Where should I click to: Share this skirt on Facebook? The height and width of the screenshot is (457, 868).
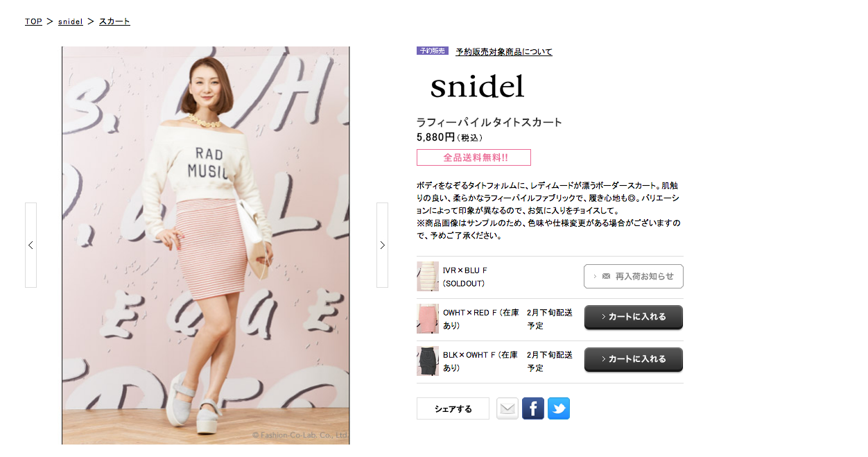pyautogui.click(x=533, y=408)
